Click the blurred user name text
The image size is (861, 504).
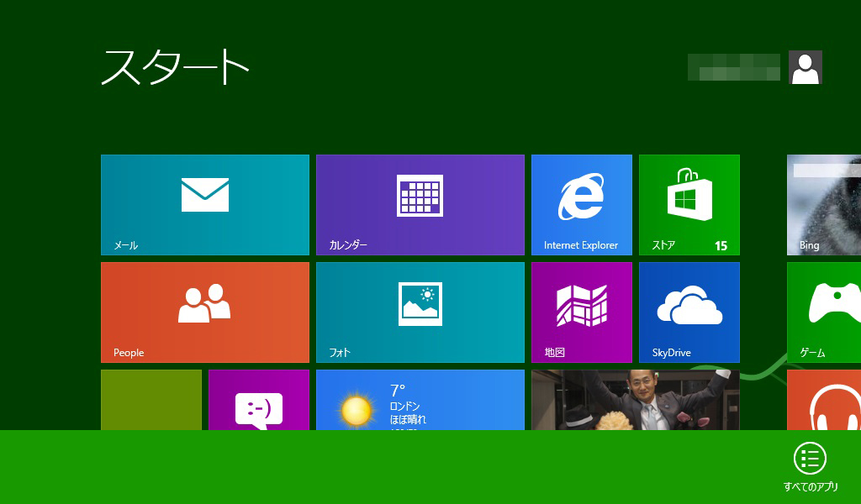point(733,67)
